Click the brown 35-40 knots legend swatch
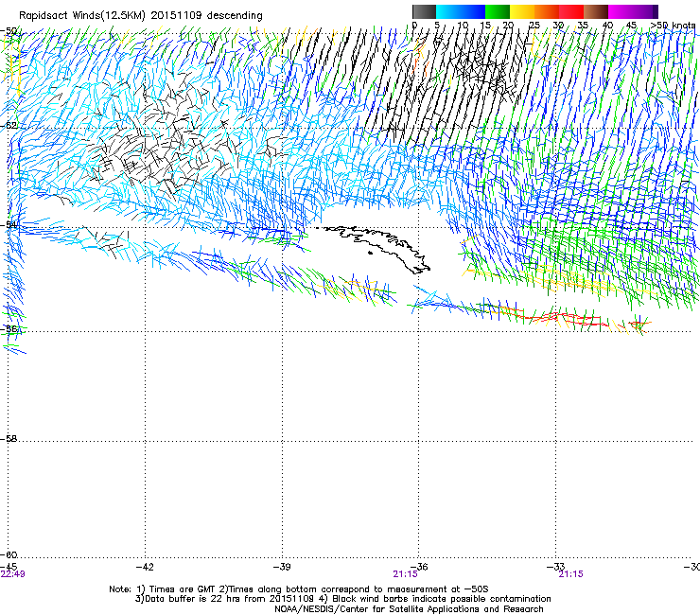The width and height of the screenshot is (700, 615). 596,11
